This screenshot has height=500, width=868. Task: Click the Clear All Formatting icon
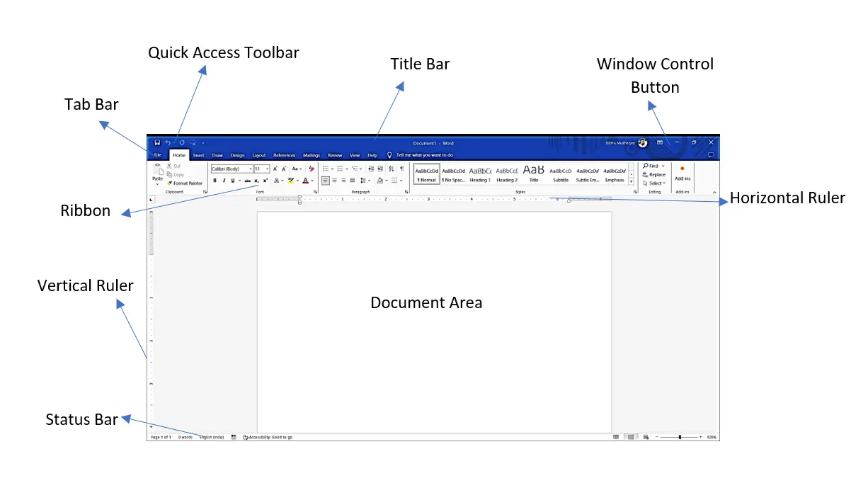[312, 169]
